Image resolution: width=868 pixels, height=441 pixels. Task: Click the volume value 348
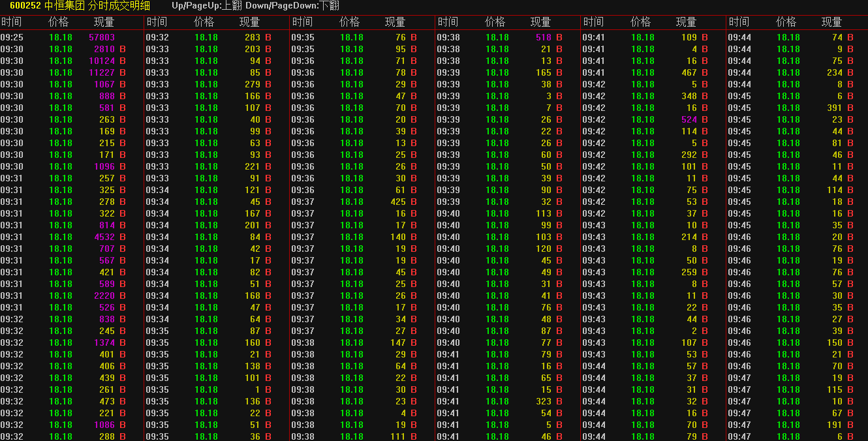pos(689,96)
